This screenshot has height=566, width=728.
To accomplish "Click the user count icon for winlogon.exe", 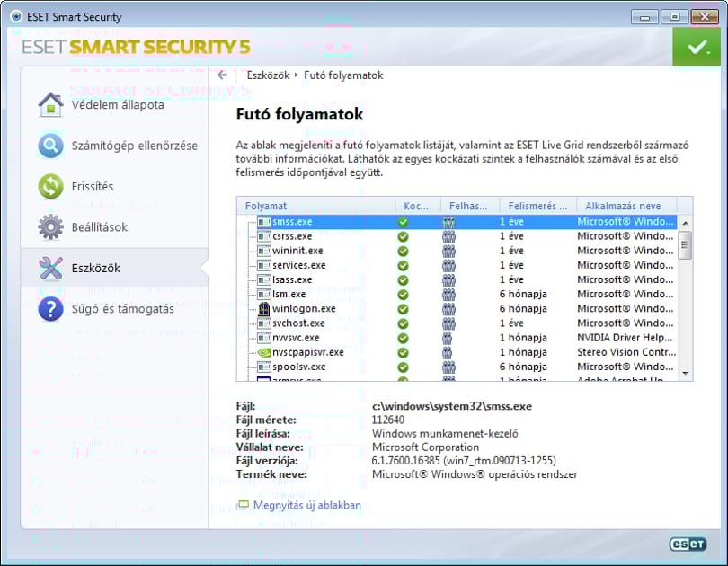I will [x=448, y=309].
